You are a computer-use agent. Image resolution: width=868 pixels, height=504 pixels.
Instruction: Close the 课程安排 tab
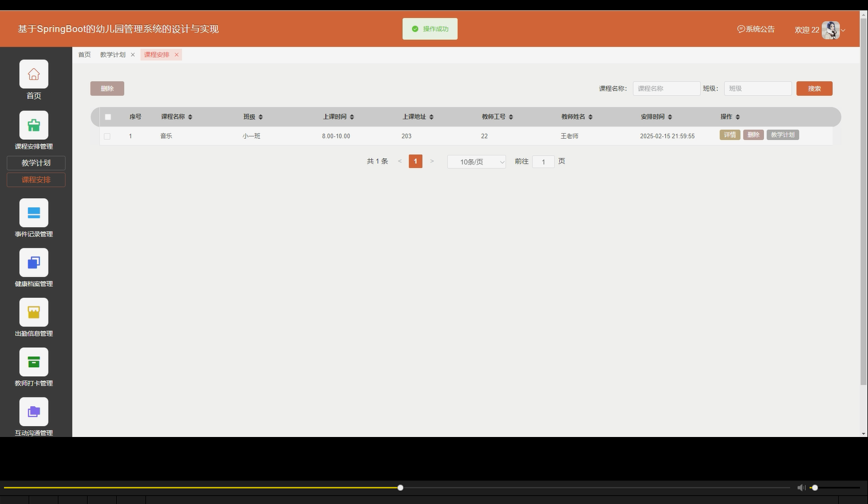point(177,55)
